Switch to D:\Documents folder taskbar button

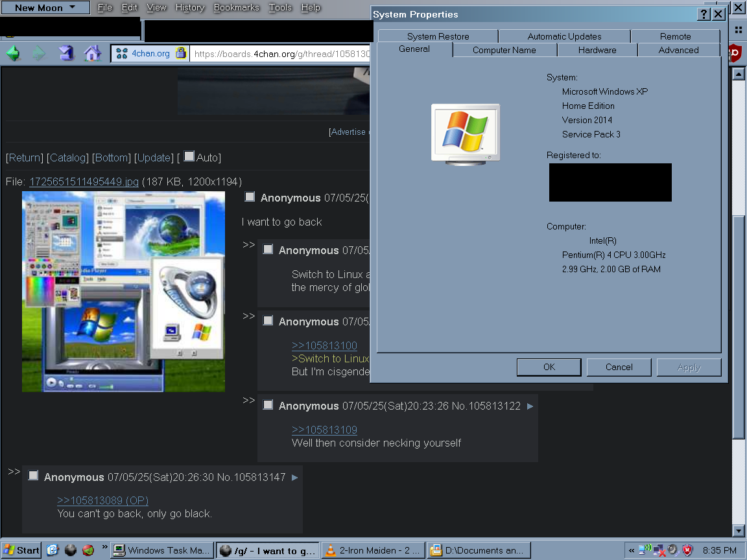(479, 550)
